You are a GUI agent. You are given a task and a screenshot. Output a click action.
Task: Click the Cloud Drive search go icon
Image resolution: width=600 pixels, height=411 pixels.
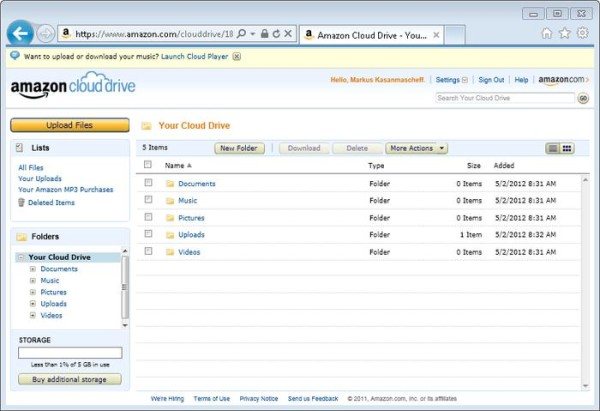pos(583,98)
